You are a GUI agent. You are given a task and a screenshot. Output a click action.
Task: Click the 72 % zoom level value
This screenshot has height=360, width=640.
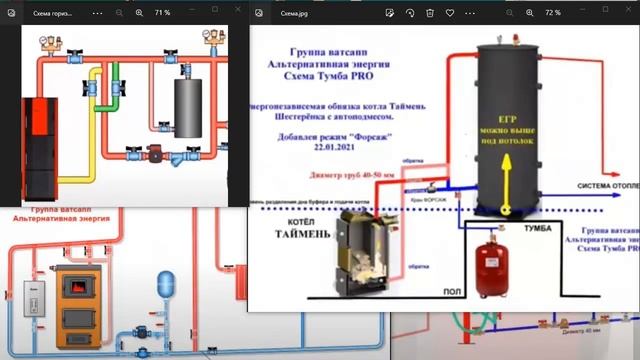pyautogui.click(x=553, y=13)
